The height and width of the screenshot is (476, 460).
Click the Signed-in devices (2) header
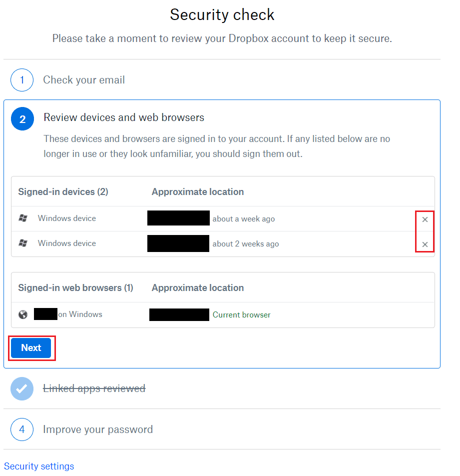click(63, 192)
